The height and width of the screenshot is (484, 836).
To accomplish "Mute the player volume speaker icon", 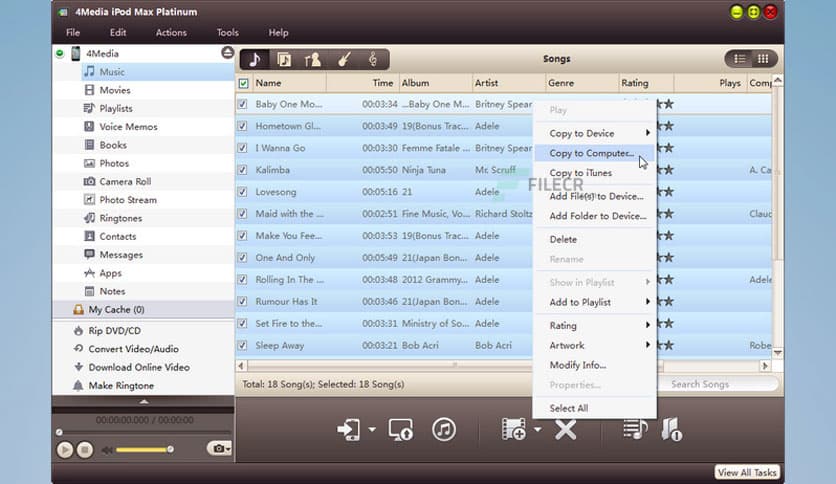I will pos(107,450).
